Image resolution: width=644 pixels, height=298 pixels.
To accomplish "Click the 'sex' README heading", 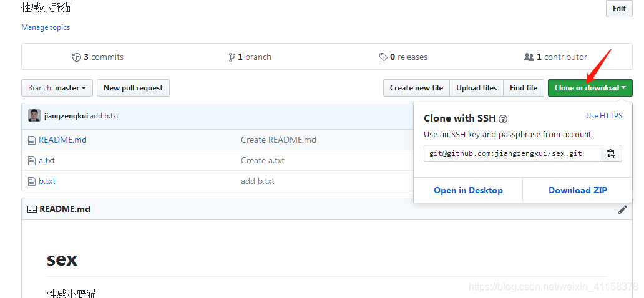I will point(62,259).
